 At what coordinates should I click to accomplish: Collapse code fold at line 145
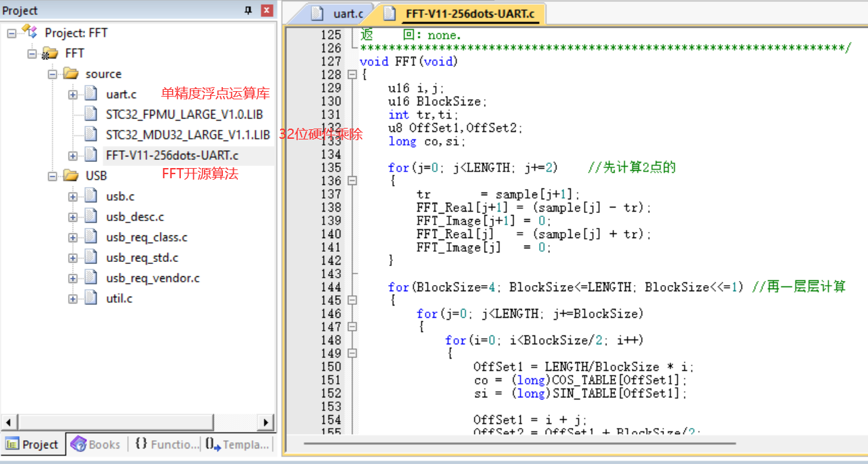tap(352, 300)
